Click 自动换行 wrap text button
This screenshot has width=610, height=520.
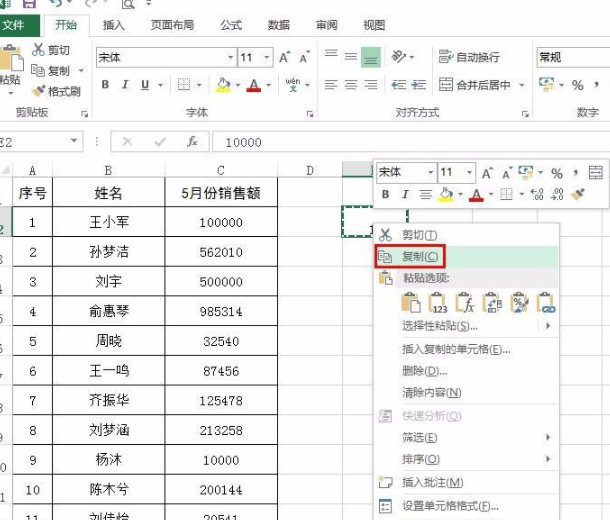point(469,57)
